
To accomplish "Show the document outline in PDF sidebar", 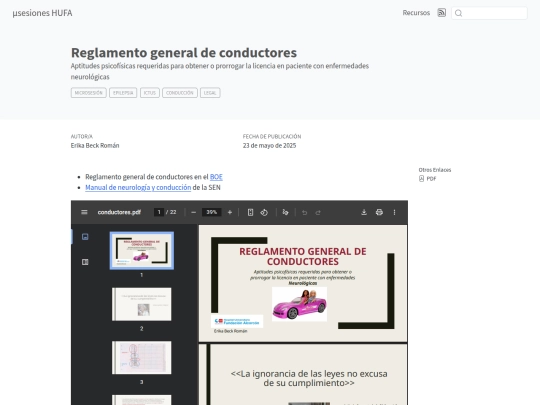I will [85, 262].
